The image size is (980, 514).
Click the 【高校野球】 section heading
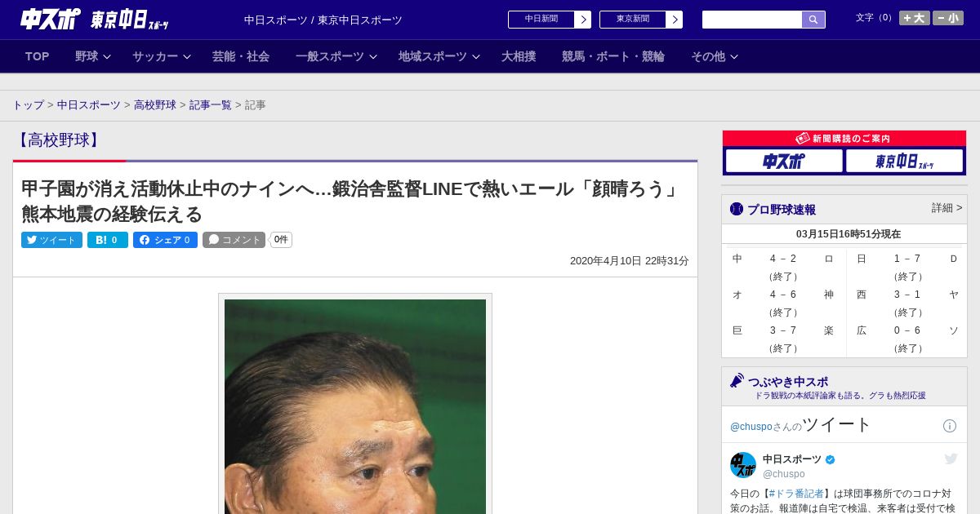58,140
